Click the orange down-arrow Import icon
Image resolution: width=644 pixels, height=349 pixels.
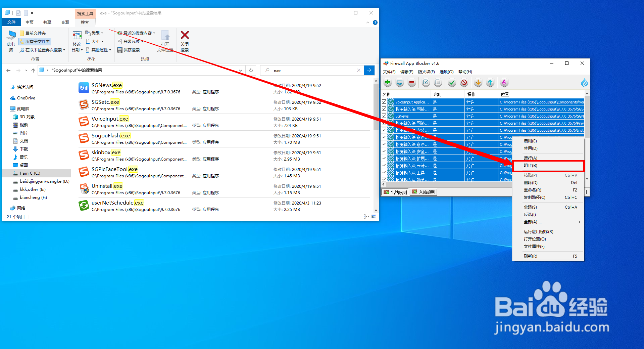coord(478,82)
